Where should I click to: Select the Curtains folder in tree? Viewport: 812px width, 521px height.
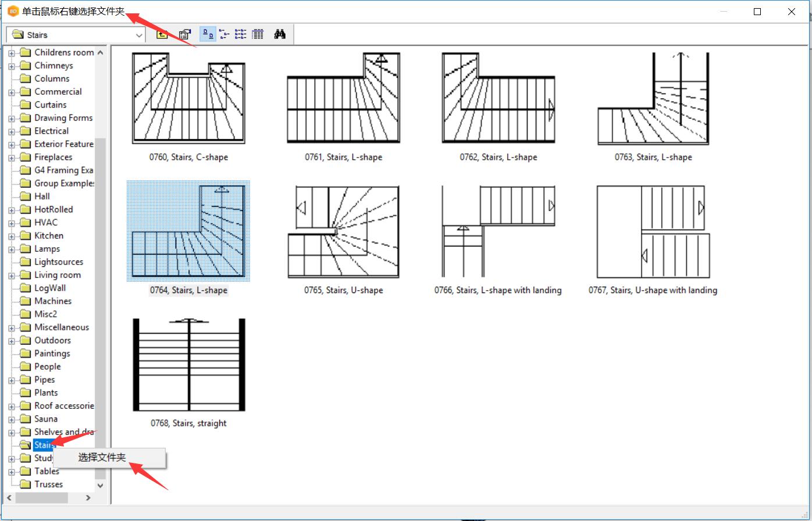coord(51,105)
